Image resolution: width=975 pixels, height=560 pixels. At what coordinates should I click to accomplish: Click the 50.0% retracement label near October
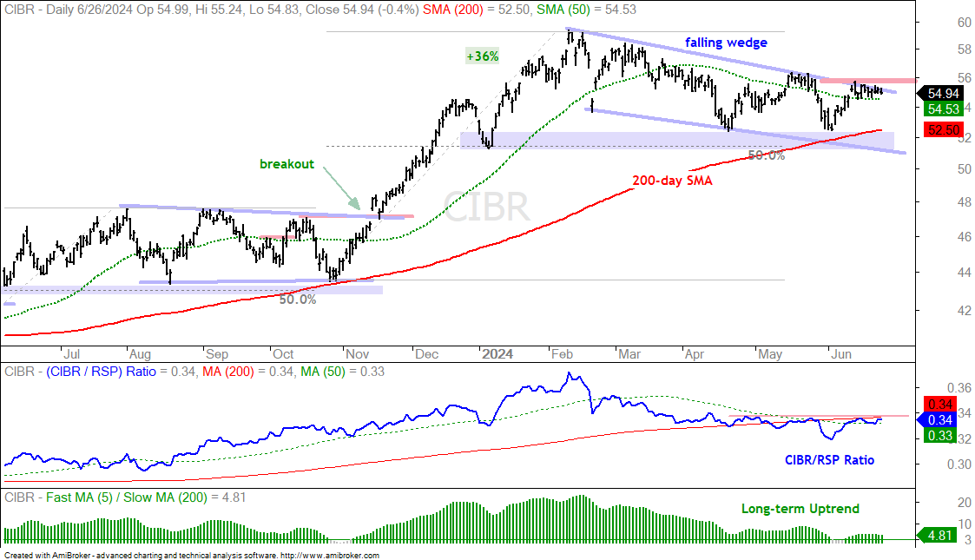tap(297, 300)
